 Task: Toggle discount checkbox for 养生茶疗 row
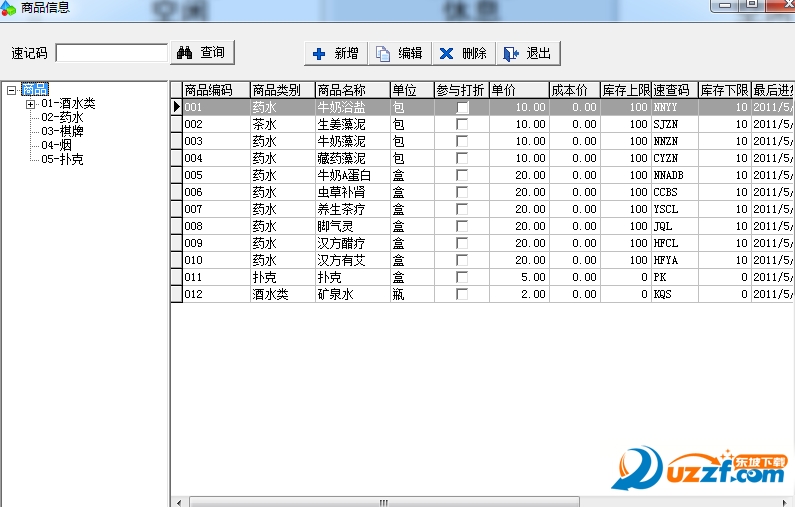[x=462, y=209]
